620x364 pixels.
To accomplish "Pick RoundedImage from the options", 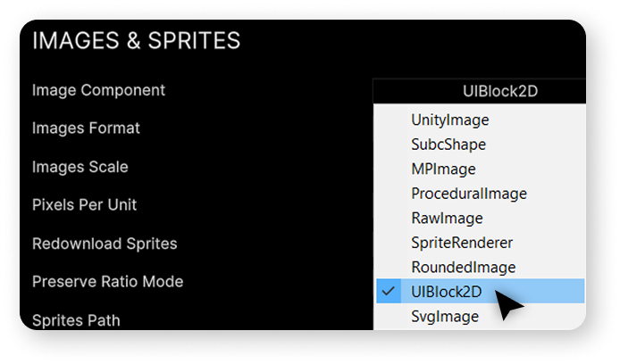I will (x=464, y=268).
